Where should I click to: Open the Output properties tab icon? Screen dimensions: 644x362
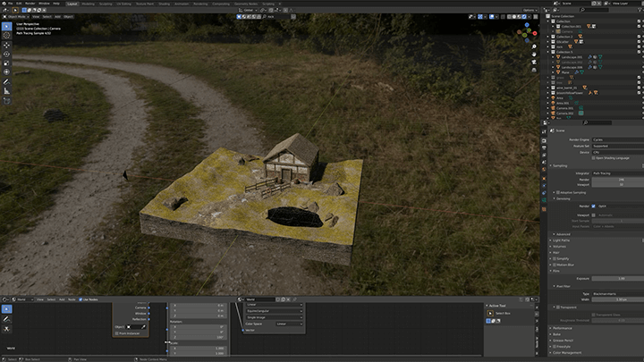tap(544, 147)
